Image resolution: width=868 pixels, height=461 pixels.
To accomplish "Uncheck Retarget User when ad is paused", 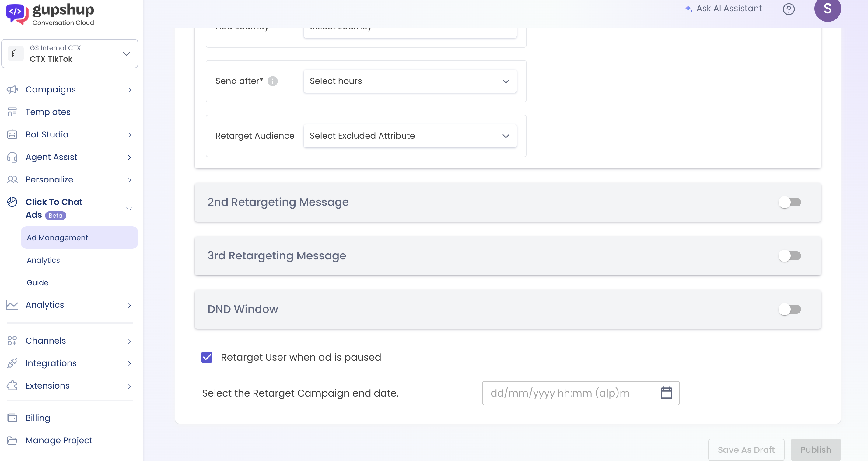I will [207, 357].
